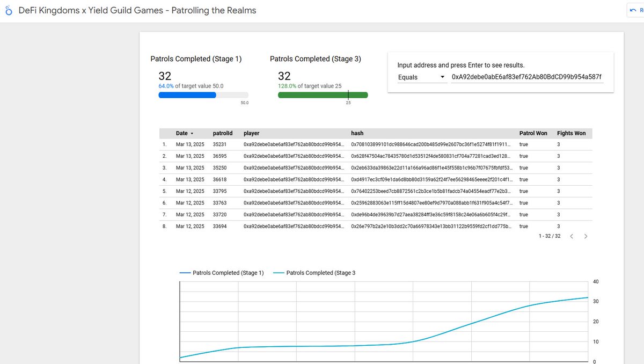Click the Stage 1 blue progress bar
This screenshot has width=644, height=364.
187,95
